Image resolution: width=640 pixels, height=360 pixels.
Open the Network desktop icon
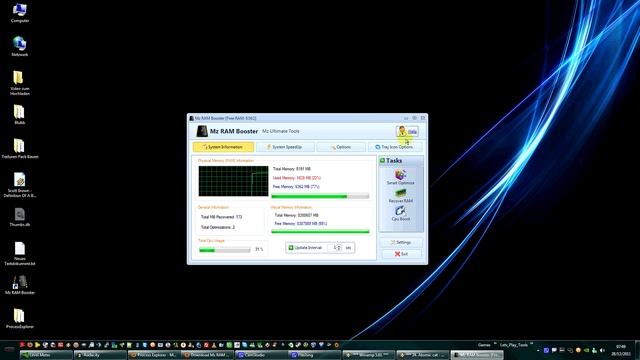[x=20, y=46]
